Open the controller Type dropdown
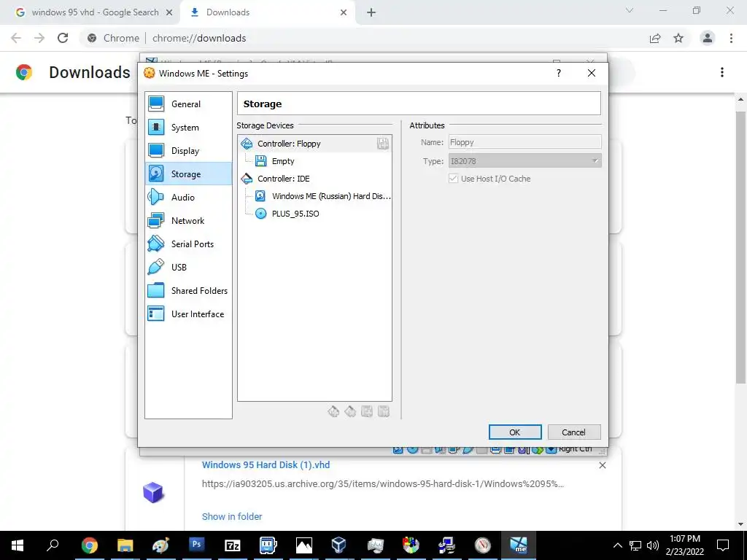This screenshot has width=747, height=560. (x=525, y=161)
